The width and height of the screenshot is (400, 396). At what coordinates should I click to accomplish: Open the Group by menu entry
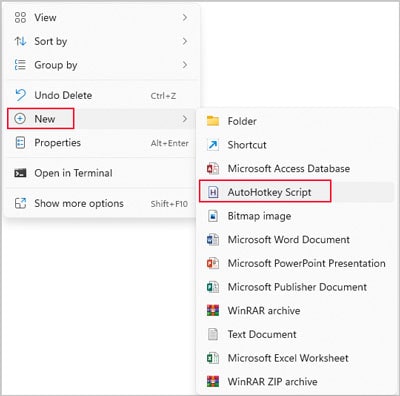click(x=101, y=65)
